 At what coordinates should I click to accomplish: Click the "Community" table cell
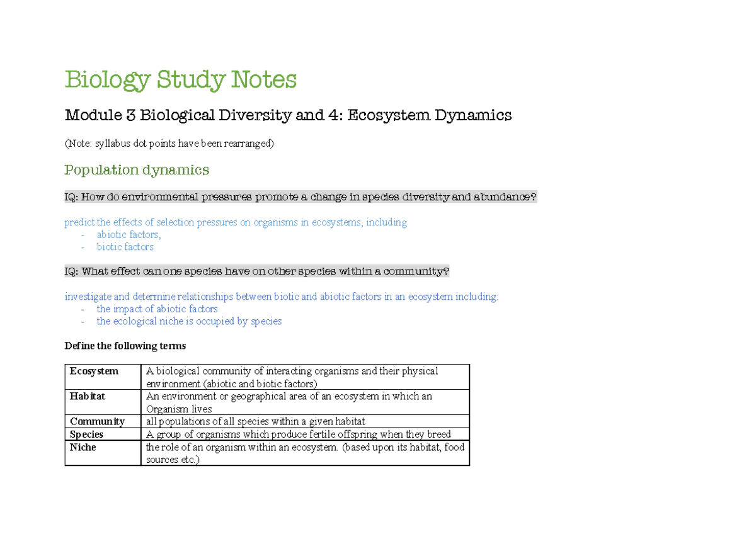(96, 421)
